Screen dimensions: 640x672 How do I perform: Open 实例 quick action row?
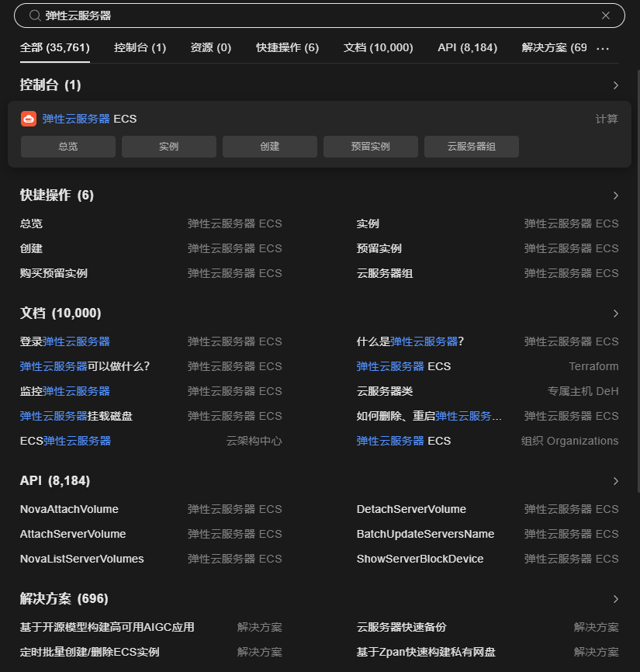(487, 223)
